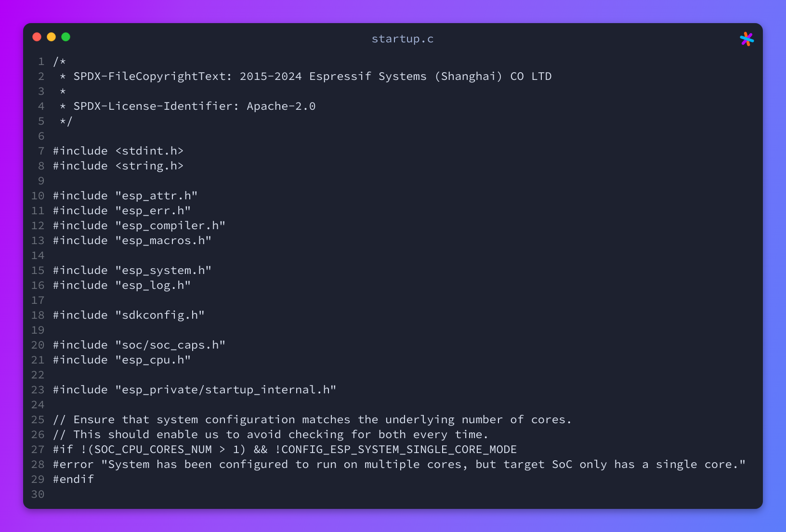Click the yellow minimize window dot
Image resolution: width=786 pixels, height=532 pixels.
(x=51, y=37)
